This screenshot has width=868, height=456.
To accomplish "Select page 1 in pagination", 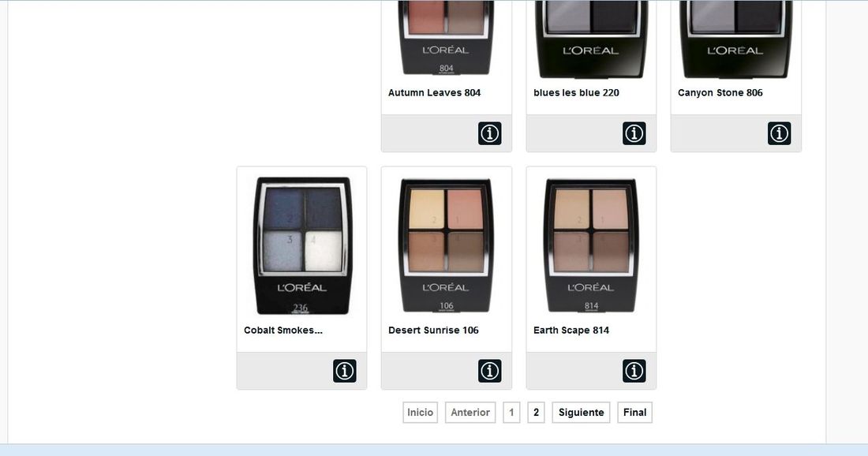I will pyautogui.click(x=511, y=413).
